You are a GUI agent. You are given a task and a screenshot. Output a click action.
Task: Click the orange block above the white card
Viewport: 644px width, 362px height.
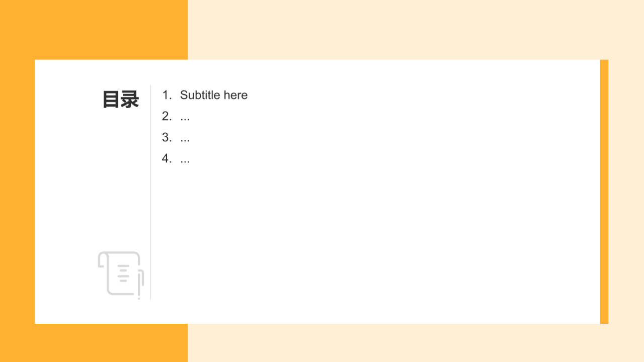click(94, 29)
